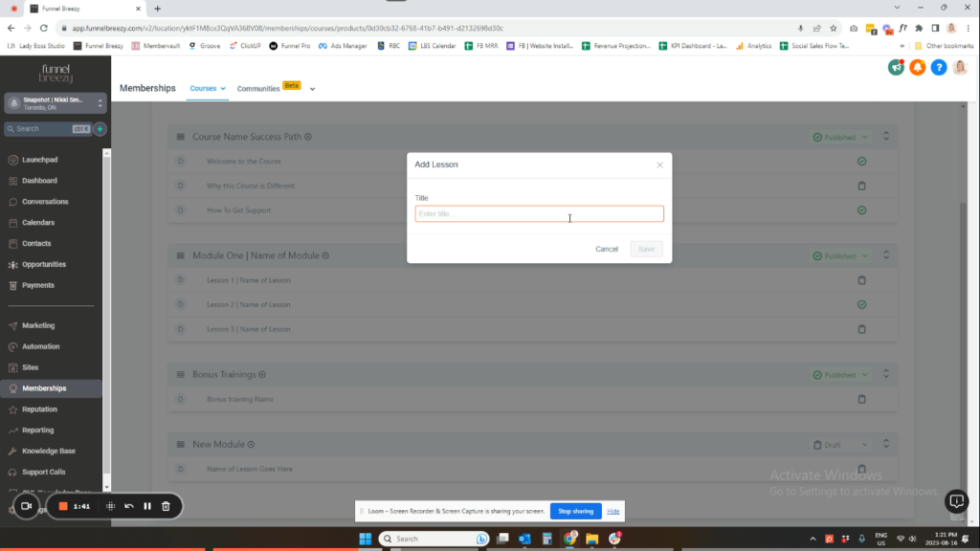
Task: Open the Snapshot location switcher
Action: point(56,103)
